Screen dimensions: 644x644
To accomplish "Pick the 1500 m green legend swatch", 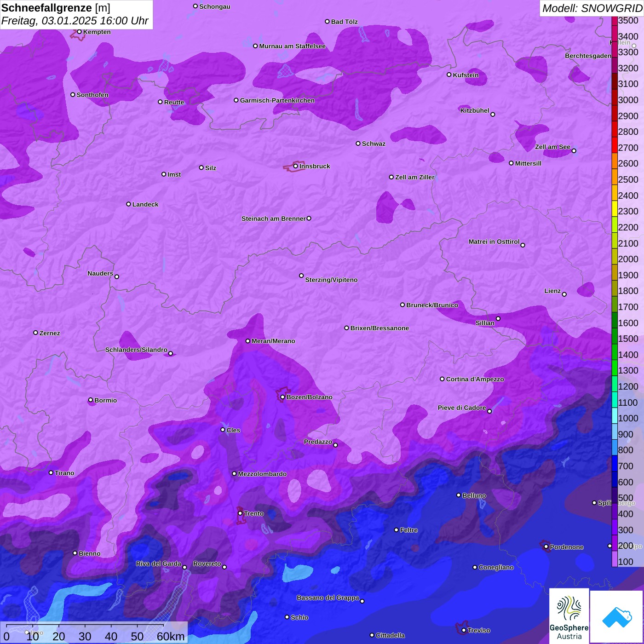I will pos(615,336).
